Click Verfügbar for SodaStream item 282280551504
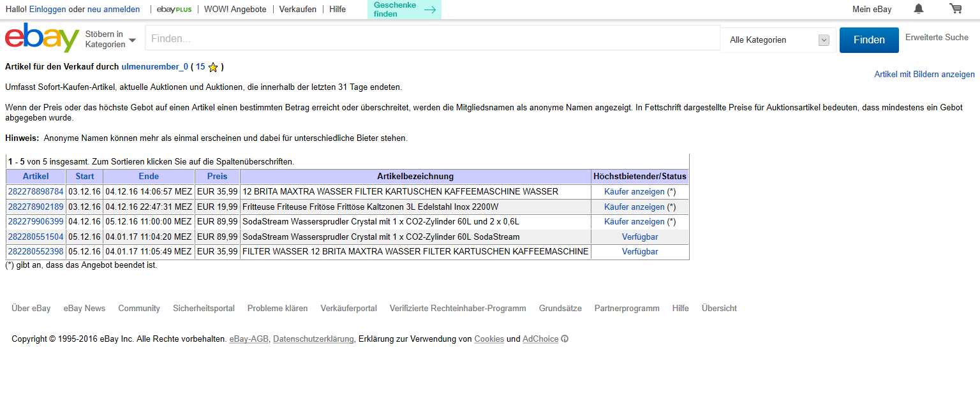 pyautogui.click(x=640, y=237)
